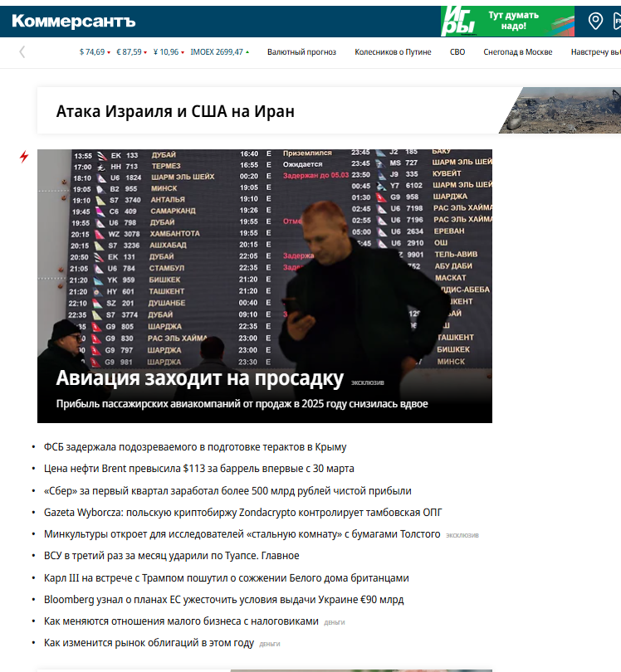
Task: Open the headline Авиация заходит на просадку
Action: pos(199,378)
